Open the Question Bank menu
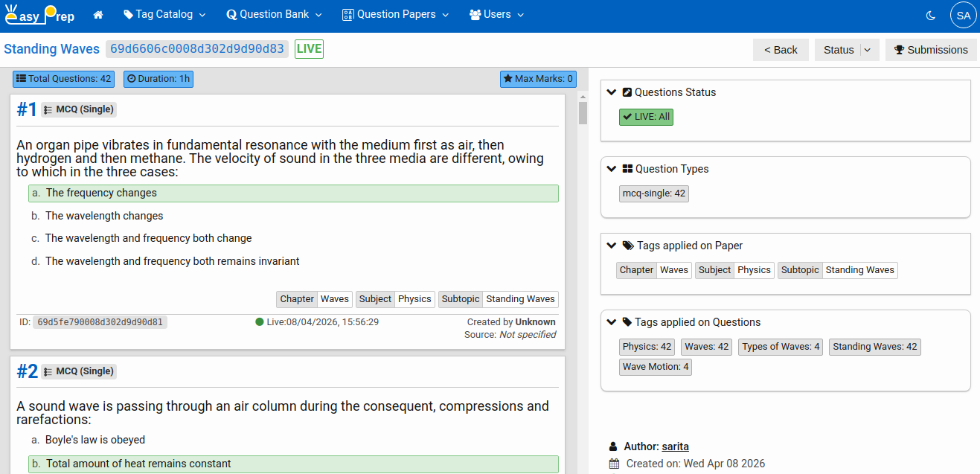Screen dimensions: 980x474 pos(274,15)
